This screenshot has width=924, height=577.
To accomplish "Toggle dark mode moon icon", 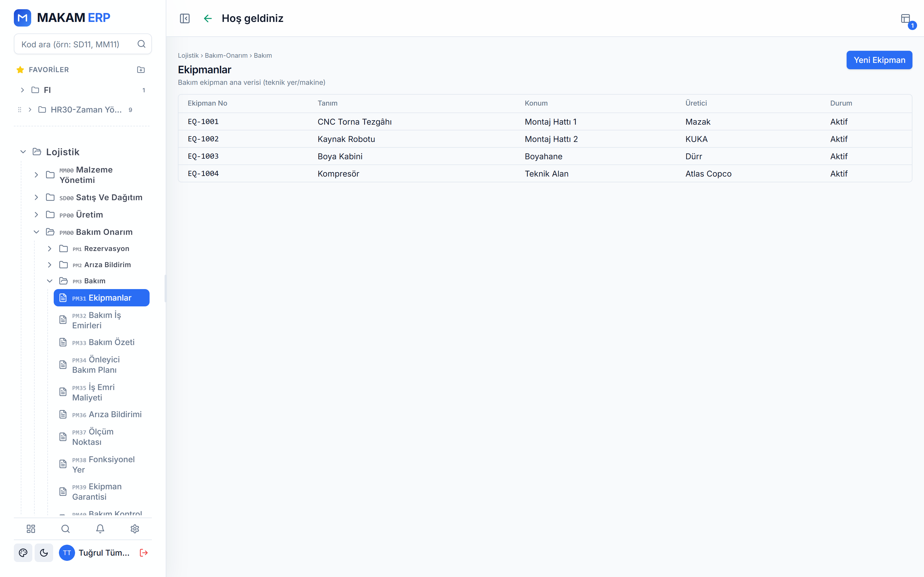I will click(44, 552).
